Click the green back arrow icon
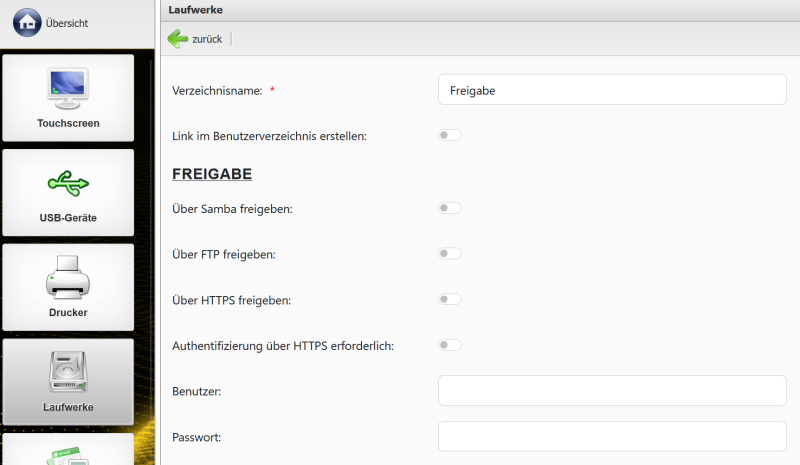Screen dimensions: 800x465 tap(178, 39)
